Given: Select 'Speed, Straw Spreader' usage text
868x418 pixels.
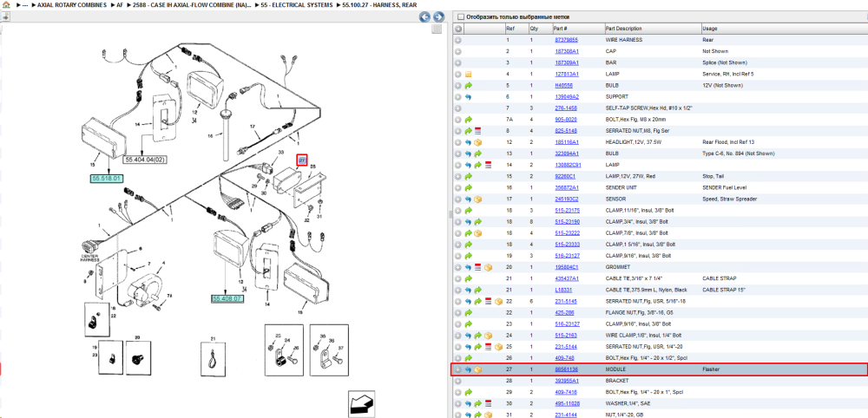Looking at the screenshot, I should 727,199.
